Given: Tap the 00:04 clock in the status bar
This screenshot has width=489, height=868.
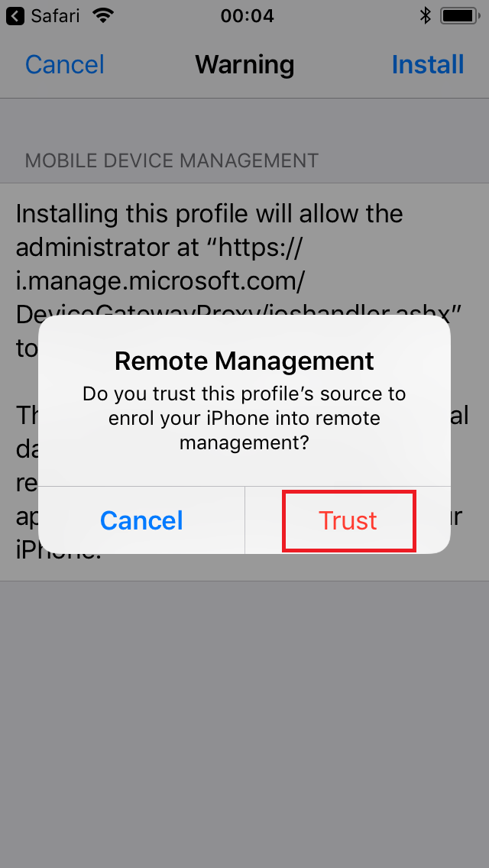Looking at the screenshot, I should (247, 15).
